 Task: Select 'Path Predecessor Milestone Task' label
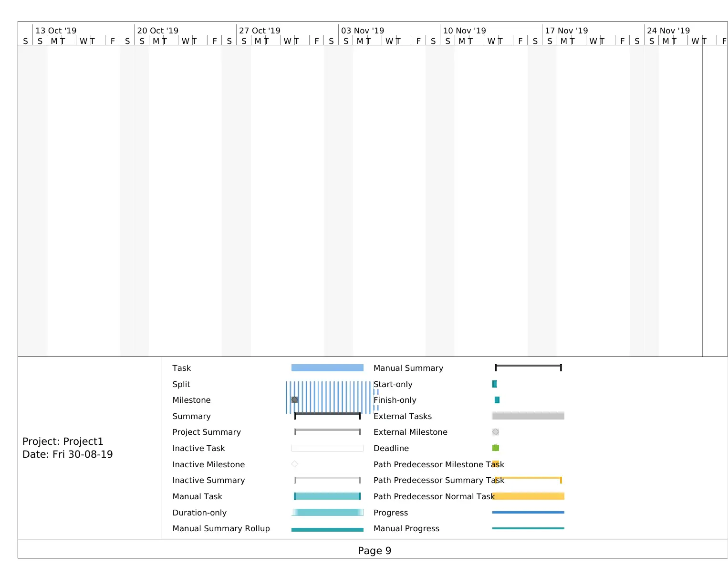click(439, 464)
